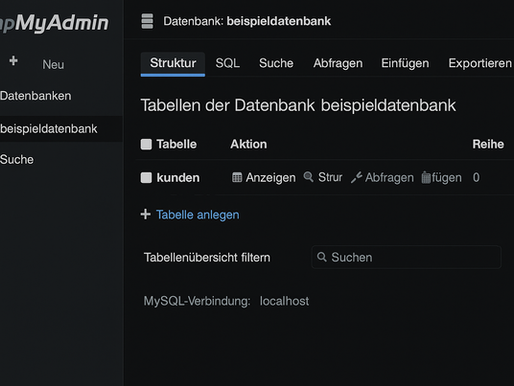Switch to the Struktur tab
514x386 pixels.
[173, 63]
